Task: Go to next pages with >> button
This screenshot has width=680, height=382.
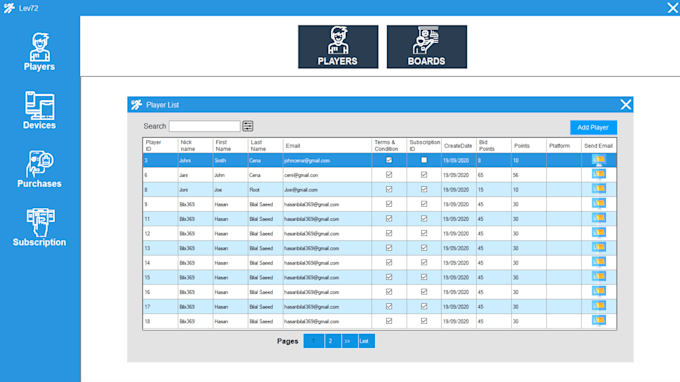Action: 350,341
